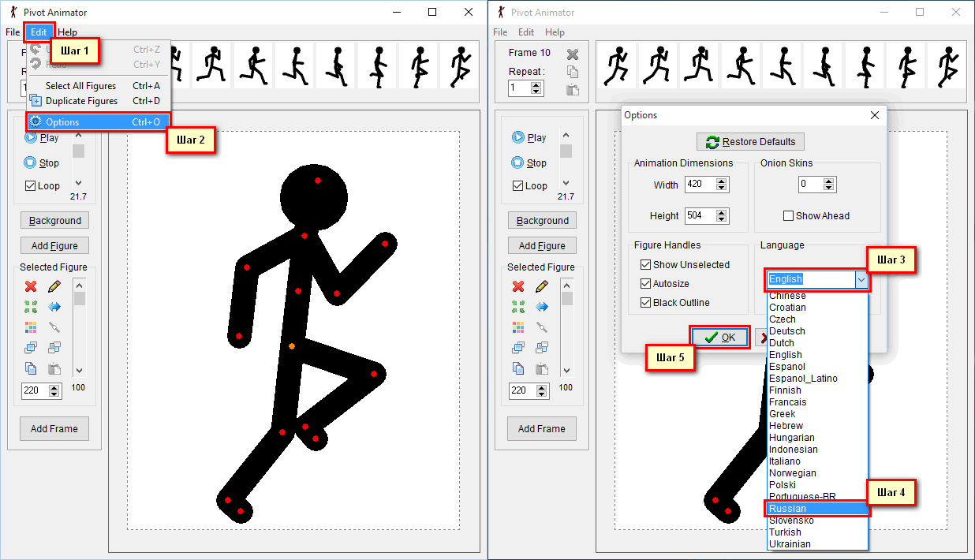The image size is (975, 560).
Task: Click Restore Defaults button
Action: [x=750, y=142]
